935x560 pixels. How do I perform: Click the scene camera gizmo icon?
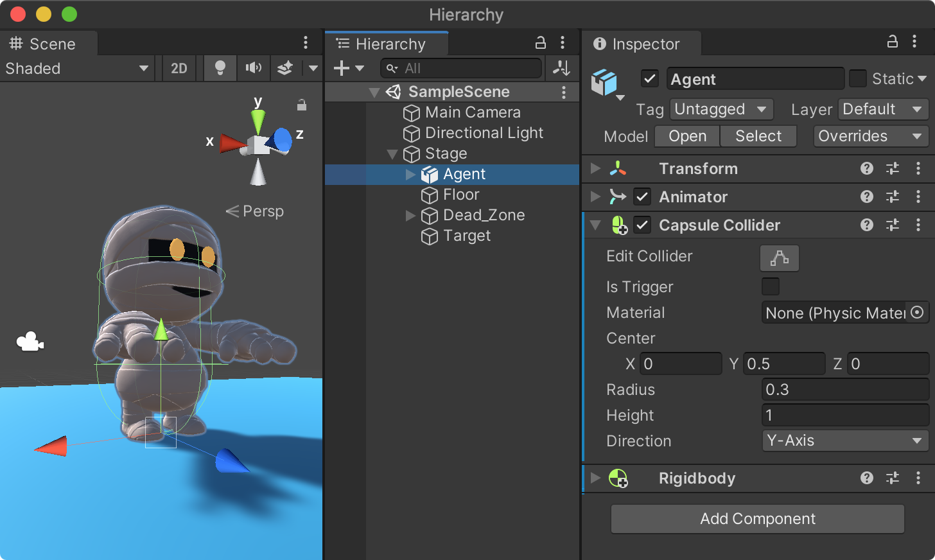30,342
